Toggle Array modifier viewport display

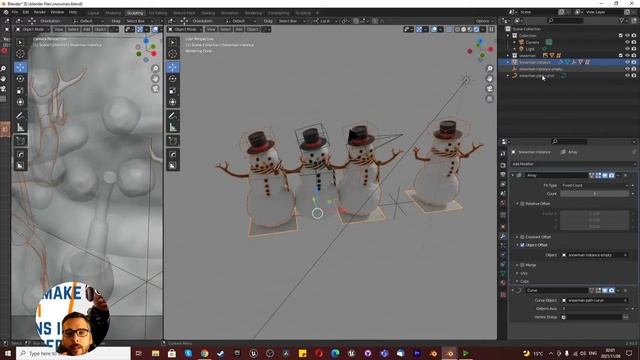coord(605,176)
